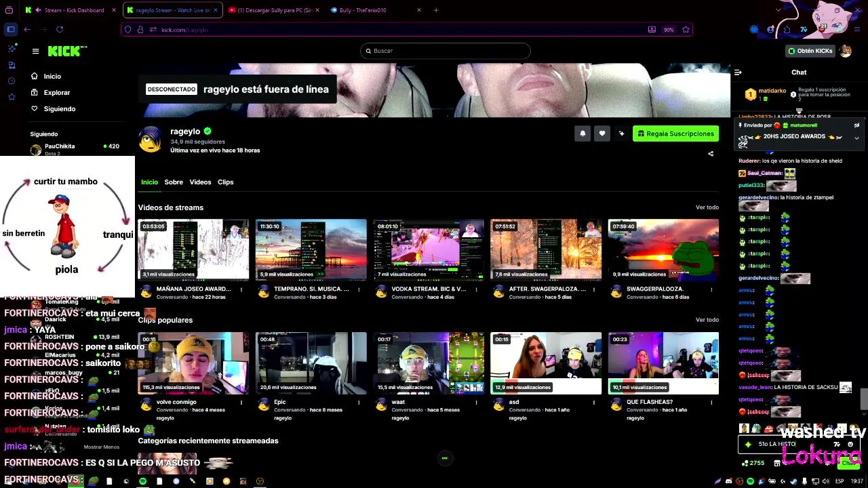Image resolution: width=868 pixels, height=488 pixels.
Task: Click matidarko in the gift leaderboard
Action: coord(772,91)
